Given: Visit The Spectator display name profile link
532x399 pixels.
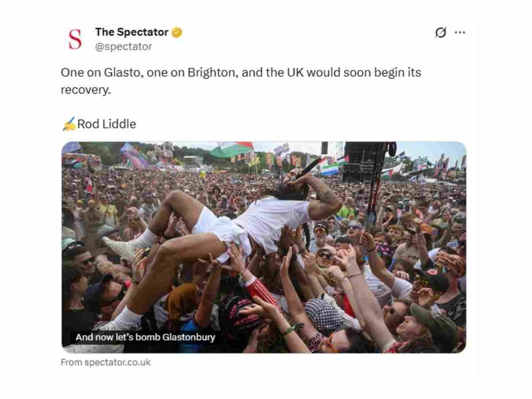Looking at the screenshot, I should (132, 32).
